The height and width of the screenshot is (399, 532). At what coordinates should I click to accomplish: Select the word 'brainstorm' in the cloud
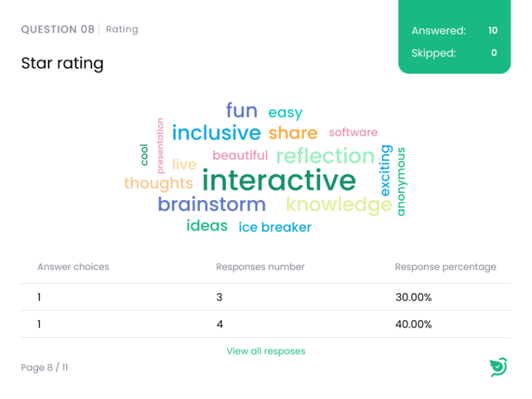click(211, 204)
